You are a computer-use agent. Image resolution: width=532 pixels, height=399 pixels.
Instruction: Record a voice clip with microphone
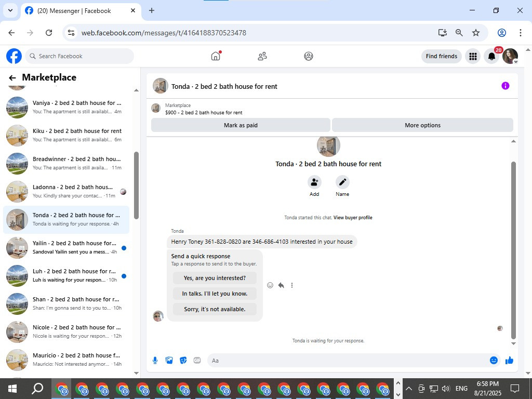pos(155,361)
